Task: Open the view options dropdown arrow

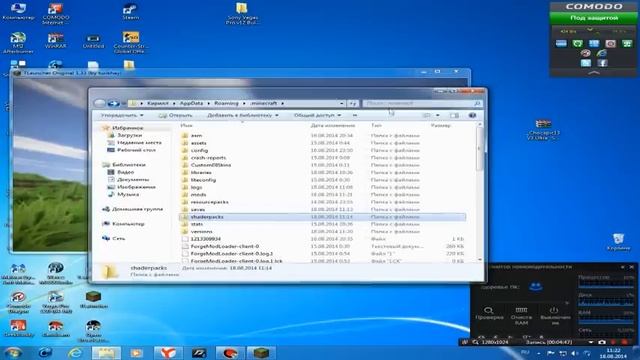Action: click(438, 116)
